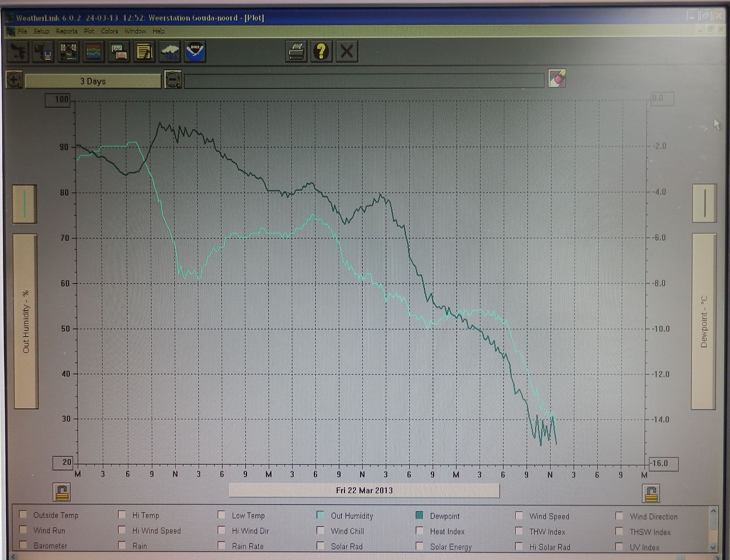Open the Dewpoint axis selector on right
730x560 pixels.
(704, 322)
